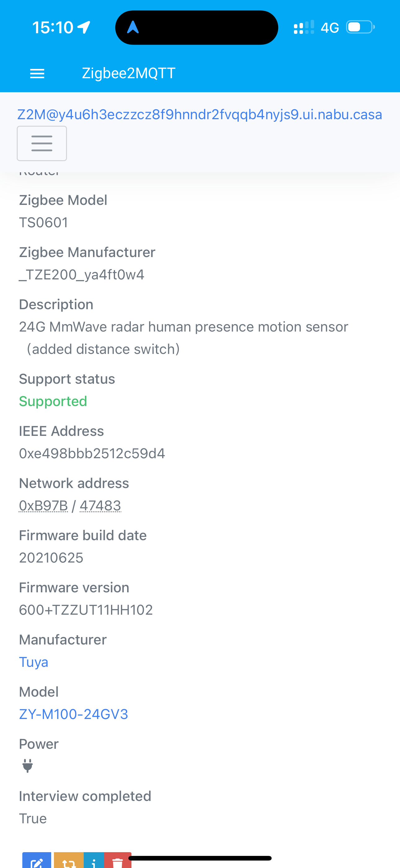Tap the 47483 decimal network address
This screenshot has width=400, height=868.
click(x=100, y=505)
